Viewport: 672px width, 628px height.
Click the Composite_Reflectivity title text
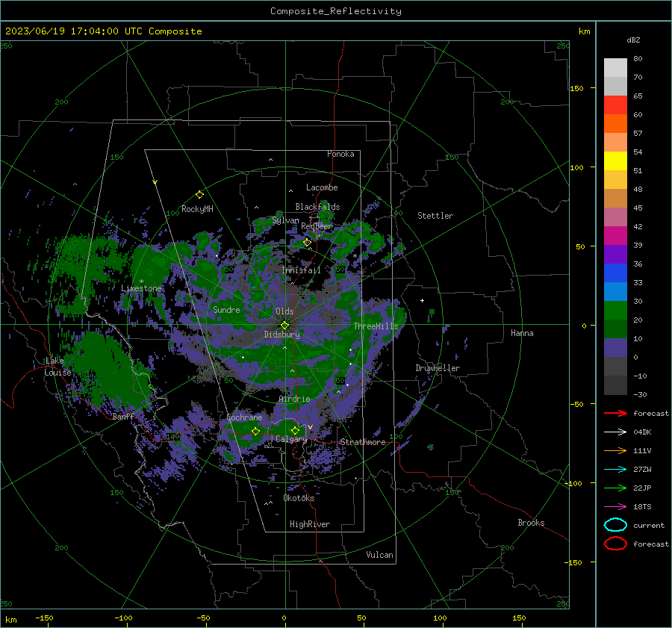335,11
